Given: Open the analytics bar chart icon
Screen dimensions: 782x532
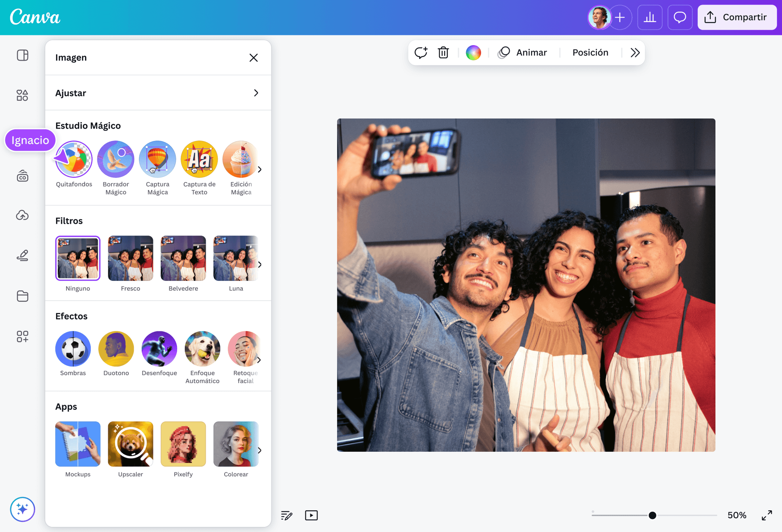Looking at the screenshot, I should coord(650,17).
